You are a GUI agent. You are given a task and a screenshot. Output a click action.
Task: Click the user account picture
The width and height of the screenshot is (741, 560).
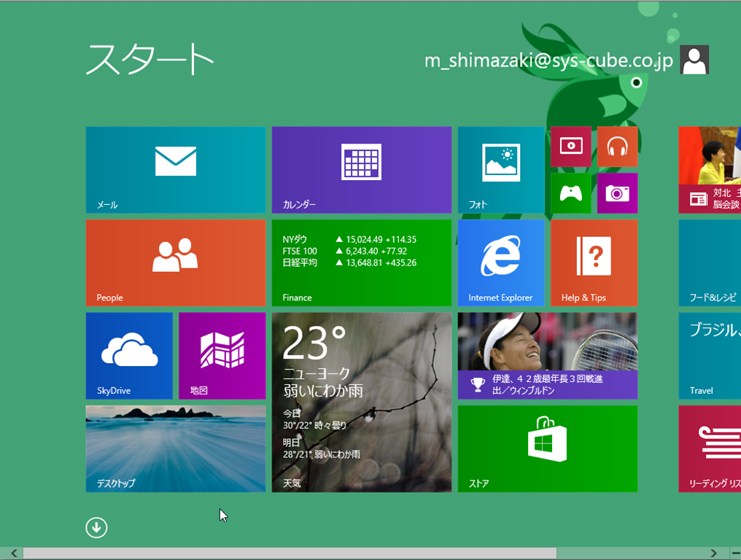tap(694, 60)
